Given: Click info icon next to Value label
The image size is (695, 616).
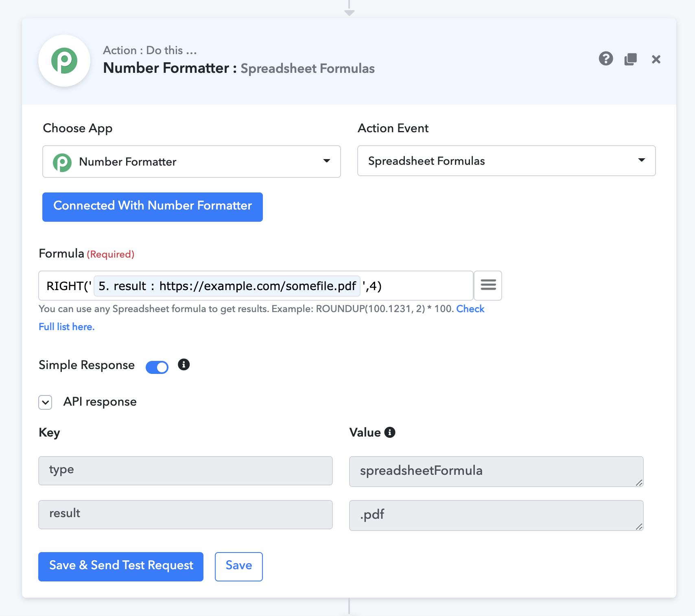Looking at the screenshot, I should [x=390, y=432].
